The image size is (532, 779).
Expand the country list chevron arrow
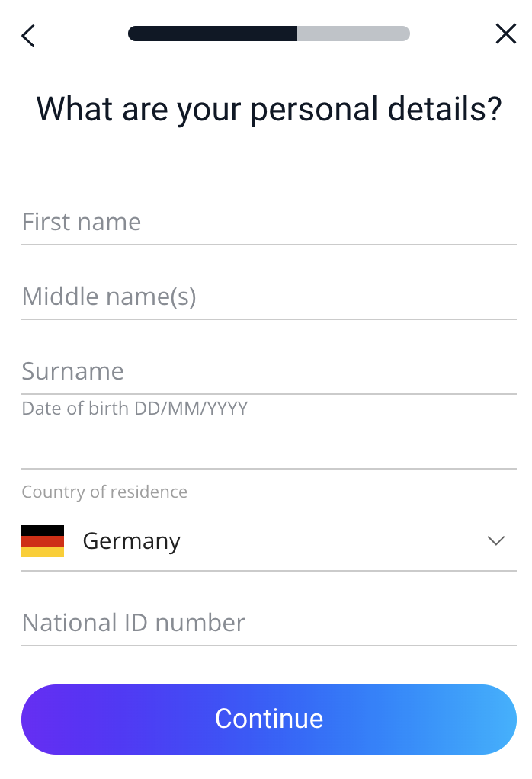pos(496,541)
